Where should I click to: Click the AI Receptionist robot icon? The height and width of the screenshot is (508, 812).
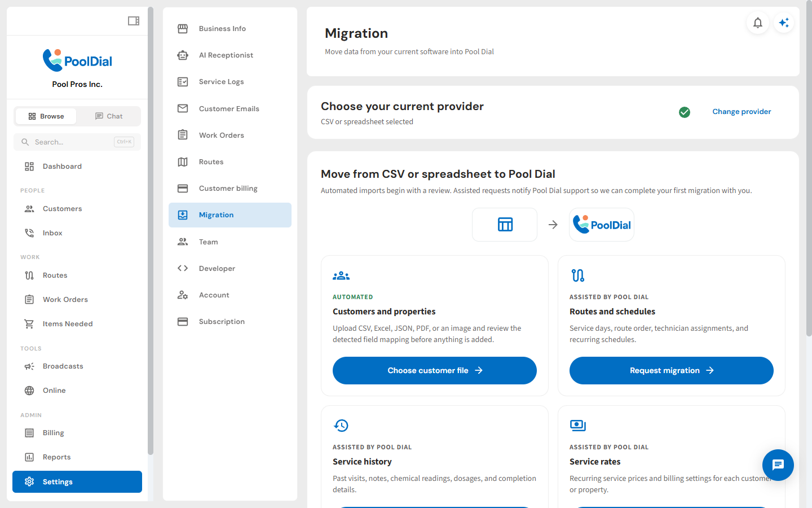tap(183, 55)
